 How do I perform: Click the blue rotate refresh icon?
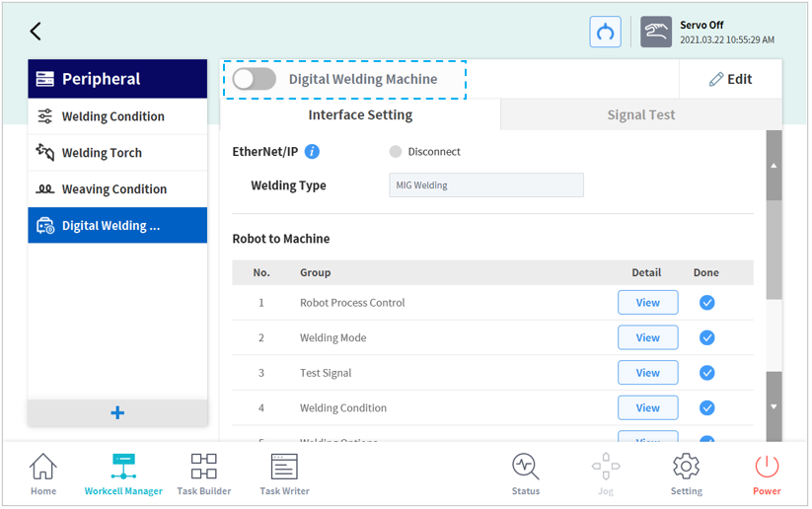605,32
